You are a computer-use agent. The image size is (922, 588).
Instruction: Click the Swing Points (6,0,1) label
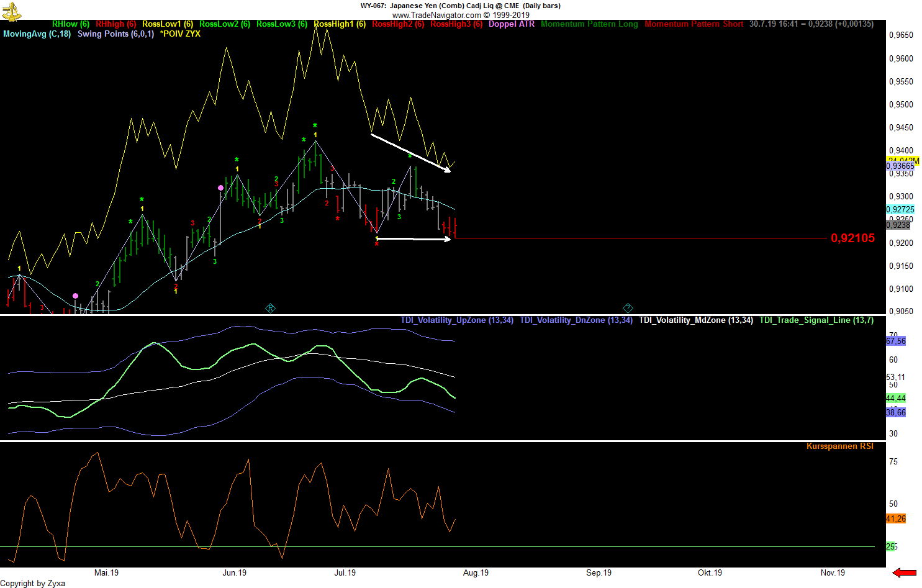[x=115, y=34]
